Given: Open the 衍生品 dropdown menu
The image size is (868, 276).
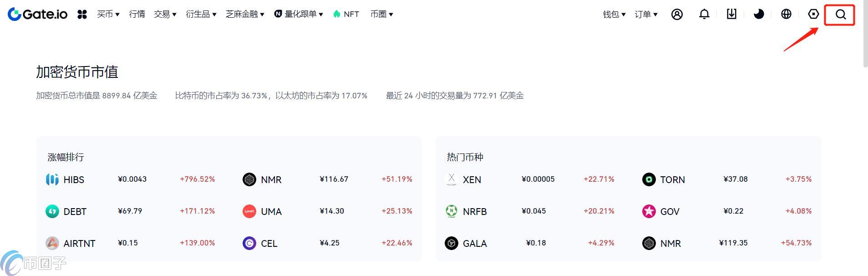Looking at the screenshot, I should (x=201, y=14).
